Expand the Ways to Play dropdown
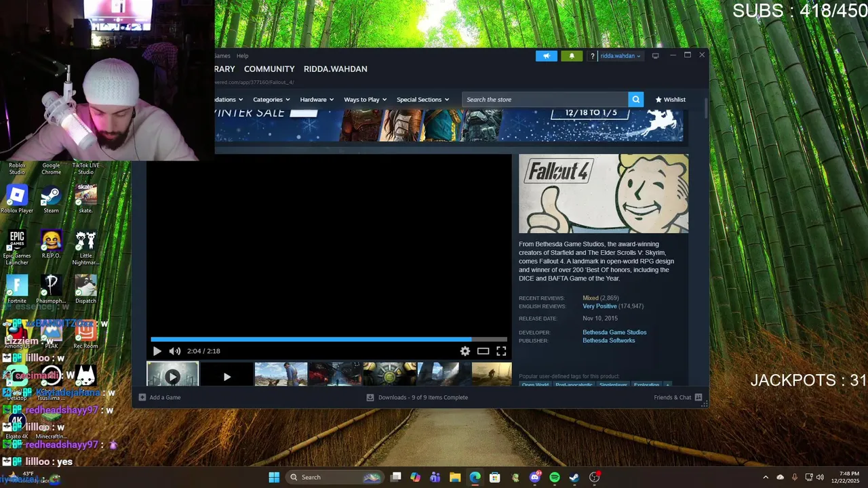Screen dimensions: 868x488 [366, 100]
